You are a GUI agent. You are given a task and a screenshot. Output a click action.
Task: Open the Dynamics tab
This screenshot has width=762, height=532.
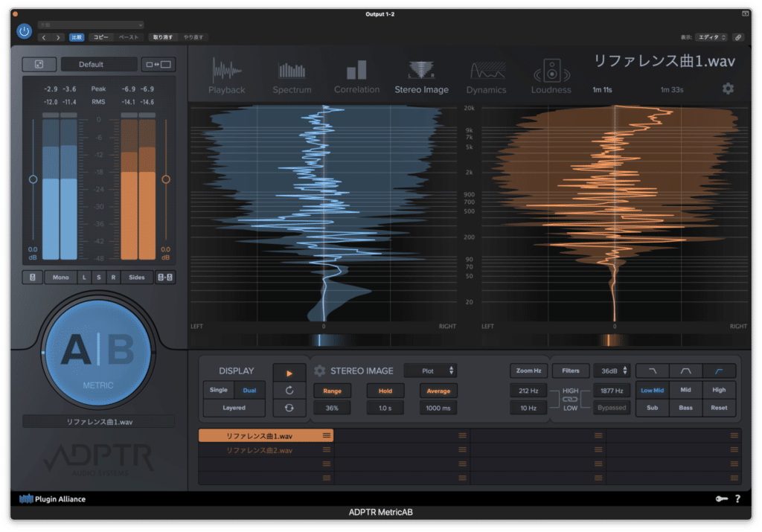(x=487, y=77)
